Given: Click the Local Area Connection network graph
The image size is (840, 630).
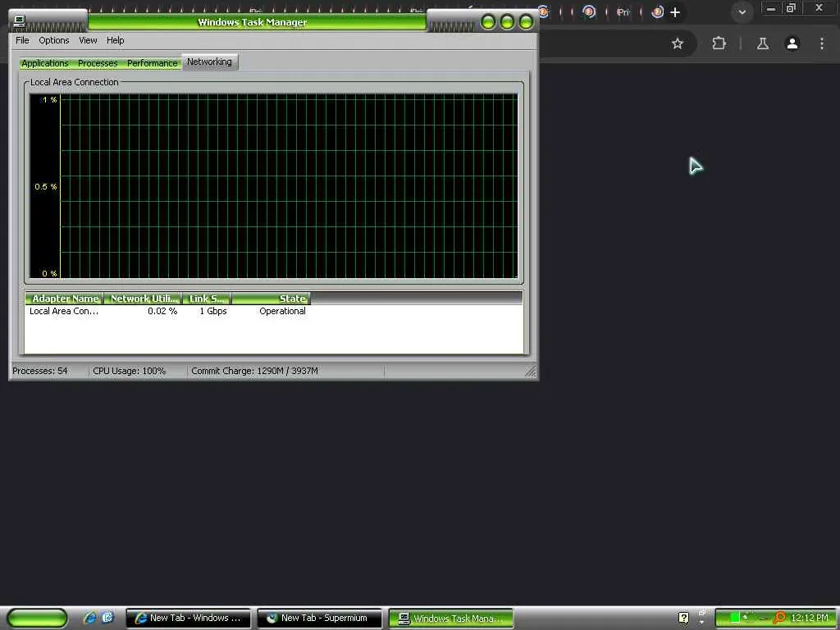Looking at the screenshot, I should (274, 186).
